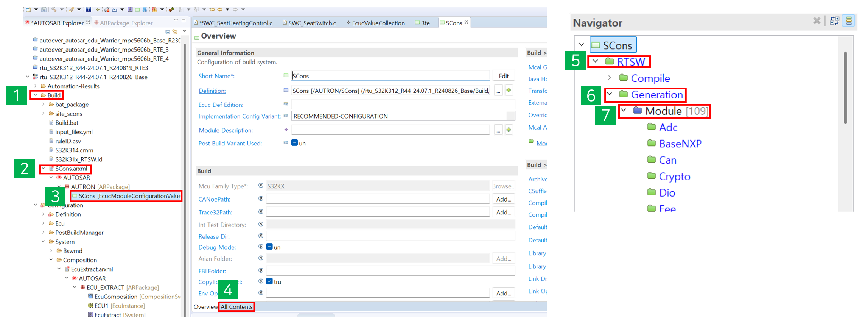The image size is (868, 325).
Task: Select the Crypto module in Navigator
Action: coord(674,177)
